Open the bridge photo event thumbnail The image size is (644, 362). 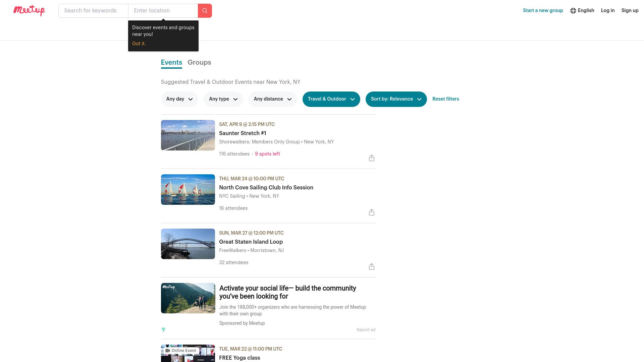point(188,244)
